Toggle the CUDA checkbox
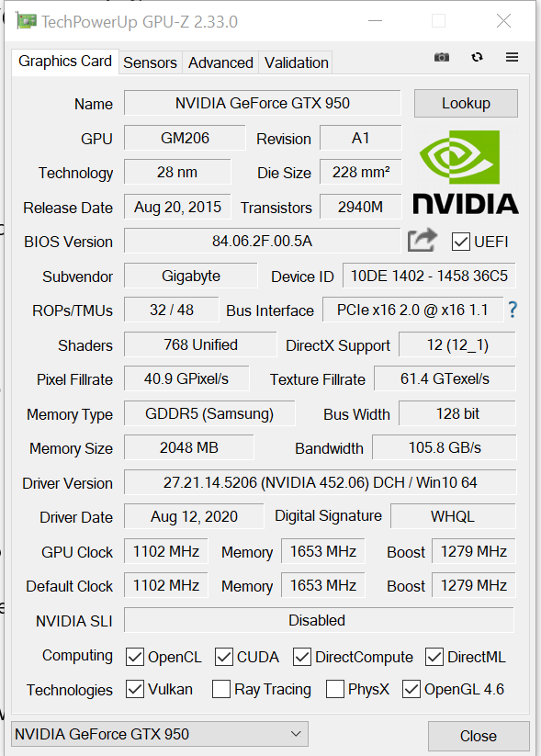The height and width of the screenshot is (756, 541). [x=224, y=657]
